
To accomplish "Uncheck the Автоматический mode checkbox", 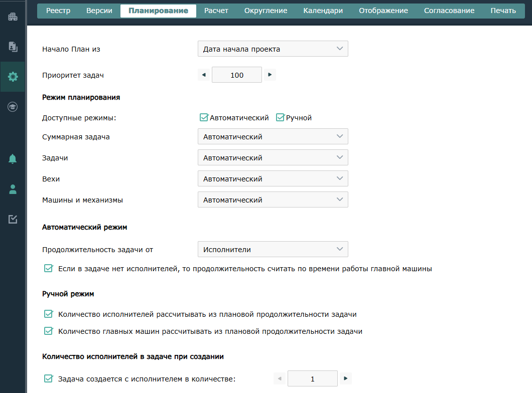I will click(204, 118).
